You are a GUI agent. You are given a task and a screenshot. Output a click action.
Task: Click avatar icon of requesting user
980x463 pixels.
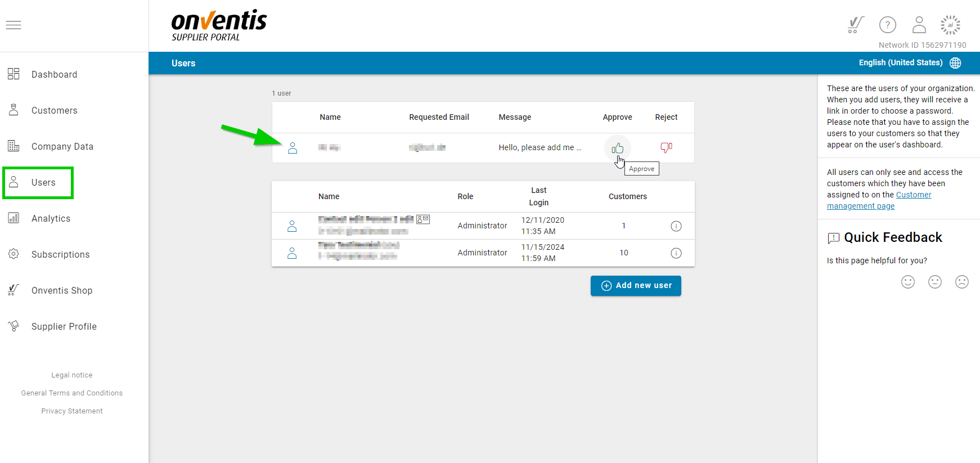[x=293, y=148]
